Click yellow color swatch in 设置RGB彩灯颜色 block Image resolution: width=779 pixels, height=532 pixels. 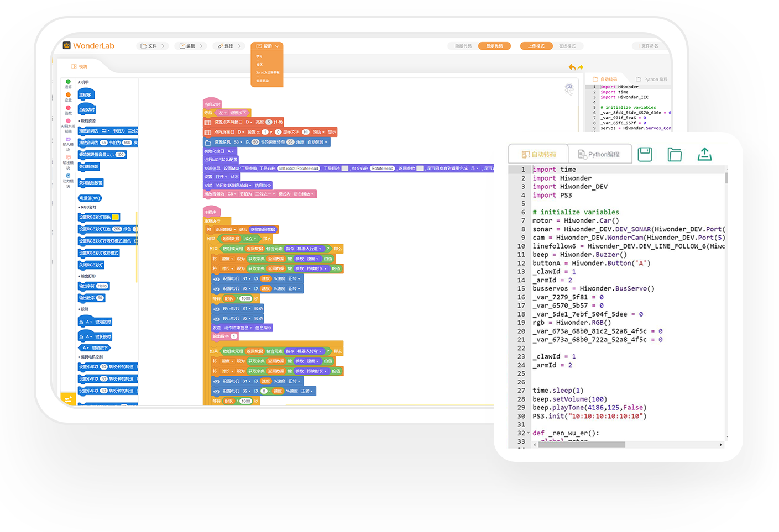click(x=116, y=217)
